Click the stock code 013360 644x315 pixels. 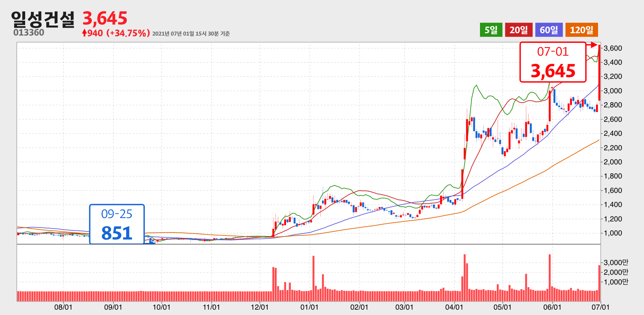click(29, 33)
